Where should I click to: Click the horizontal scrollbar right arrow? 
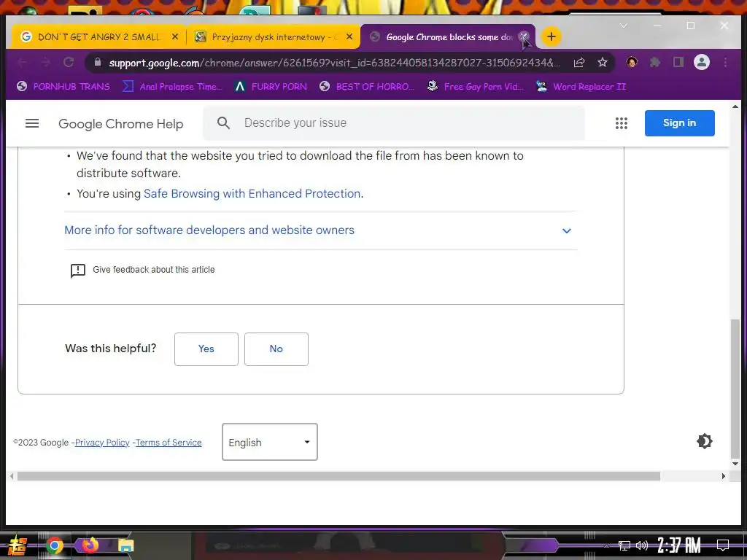(723, 476)
